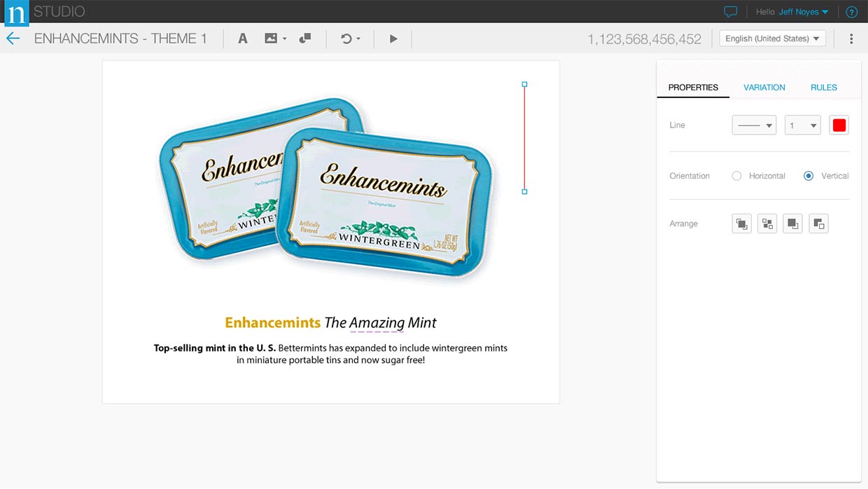868x489 pixels.
Task: Click the red line color swatch
Action: pos(839,125)
